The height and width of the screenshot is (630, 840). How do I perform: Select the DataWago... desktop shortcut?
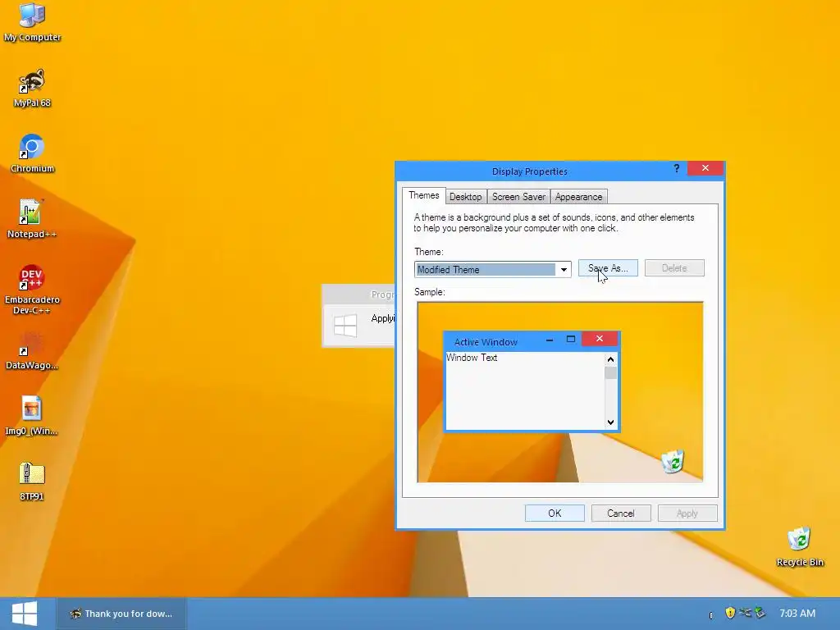[x=32, y=350]
